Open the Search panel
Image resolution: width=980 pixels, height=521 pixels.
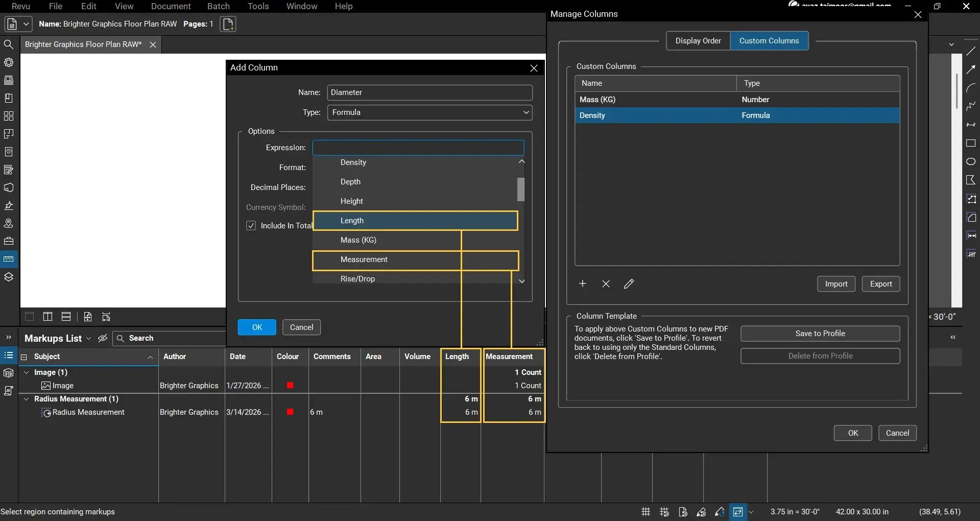pyautogui.click(x=9, y=44)
